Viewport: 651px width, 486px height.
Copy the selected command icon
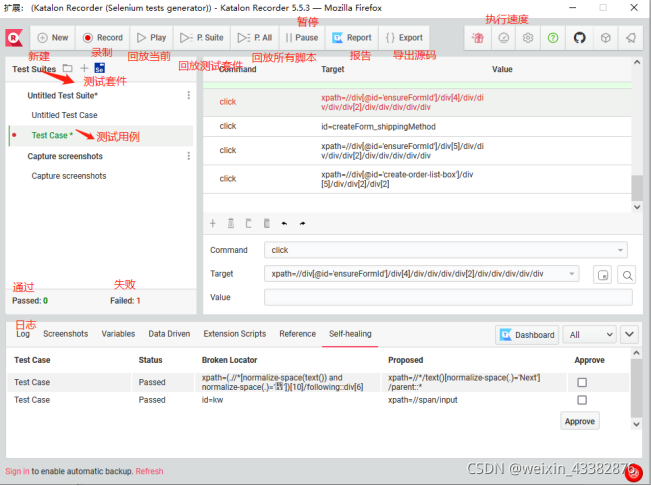point(248,224)
